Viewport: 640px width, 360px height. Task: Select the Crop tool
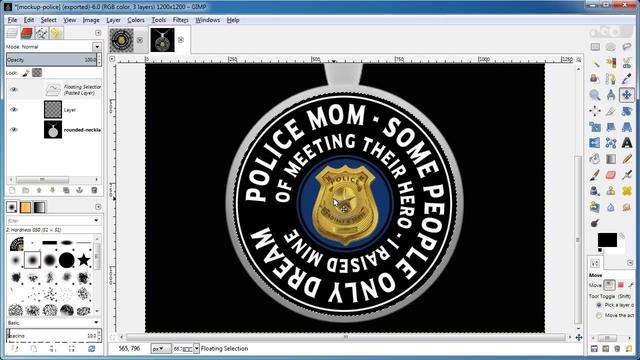point(611,111)
